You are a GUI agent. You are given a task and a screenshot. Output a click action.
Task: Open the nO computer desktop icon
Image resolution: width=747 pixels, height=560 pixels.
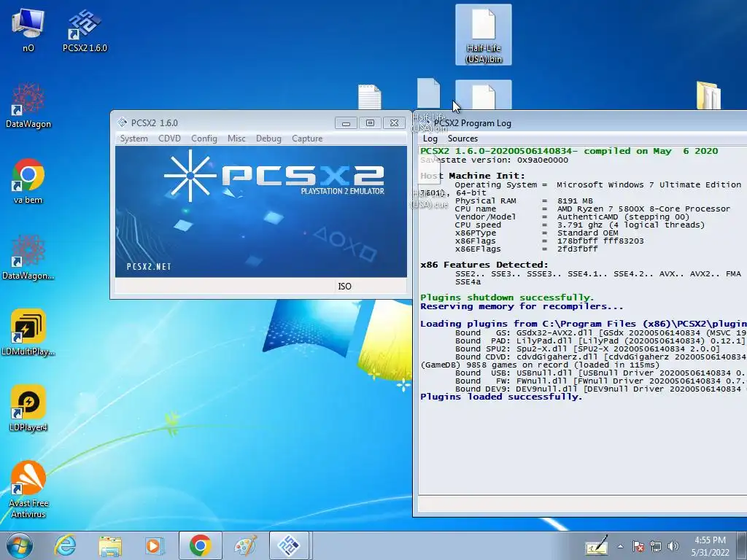28,29
